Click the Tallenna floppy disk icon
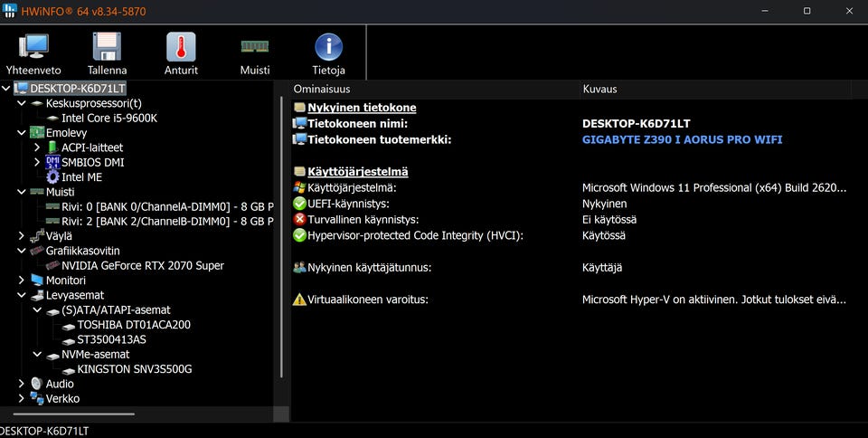868x438 pixels. point(107,47)
